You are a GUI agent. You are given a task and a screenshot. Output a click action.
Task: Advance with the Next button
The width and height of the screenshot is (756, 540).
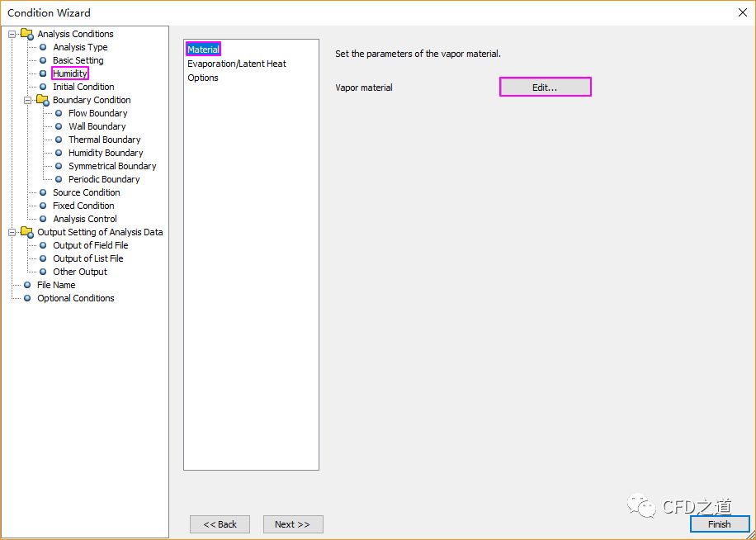[293, 524]
